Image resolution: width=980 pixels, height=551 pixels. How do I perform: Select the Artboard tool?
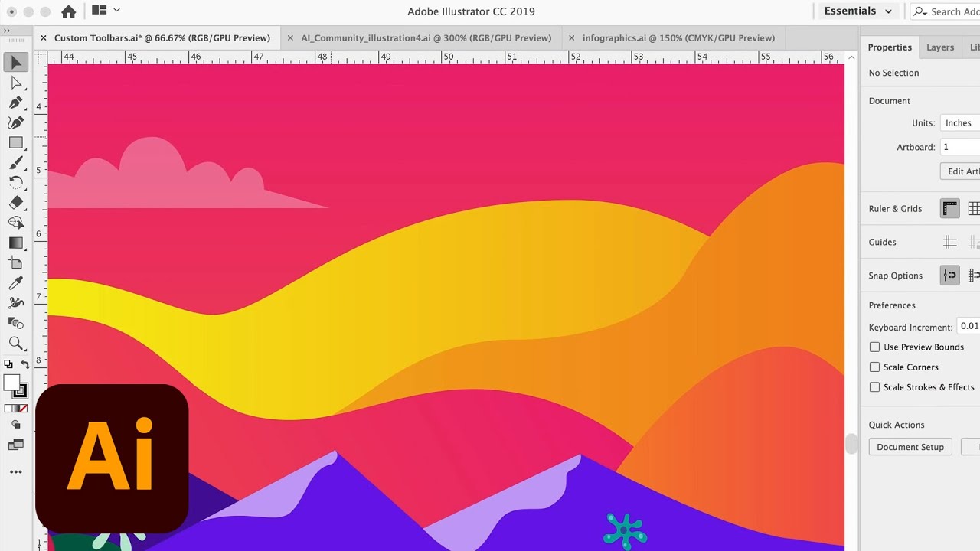(x=16, y=263)
